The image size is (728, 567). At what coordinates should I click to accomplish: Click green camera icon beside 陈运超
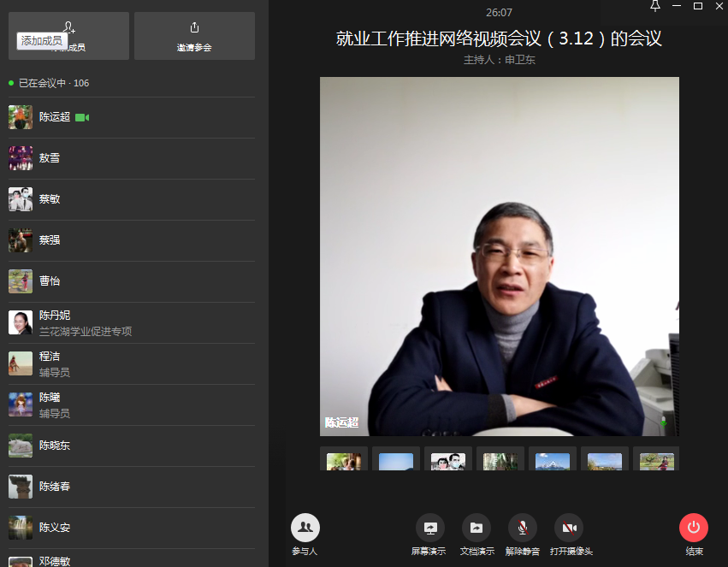click(82, 117)
